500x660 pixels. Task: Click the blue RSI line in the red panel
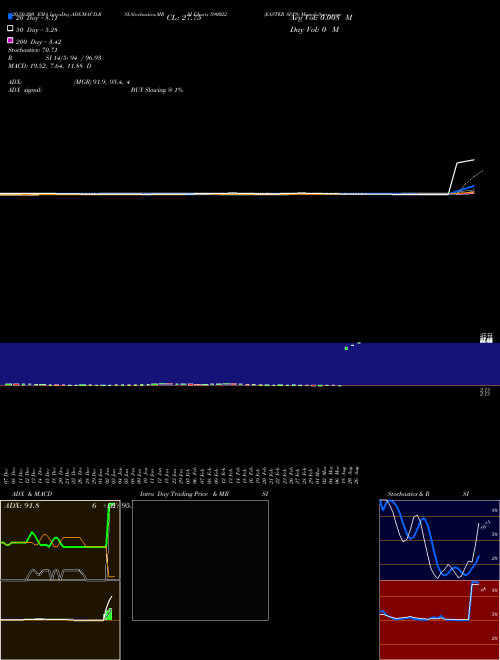[x=471, y=602]
